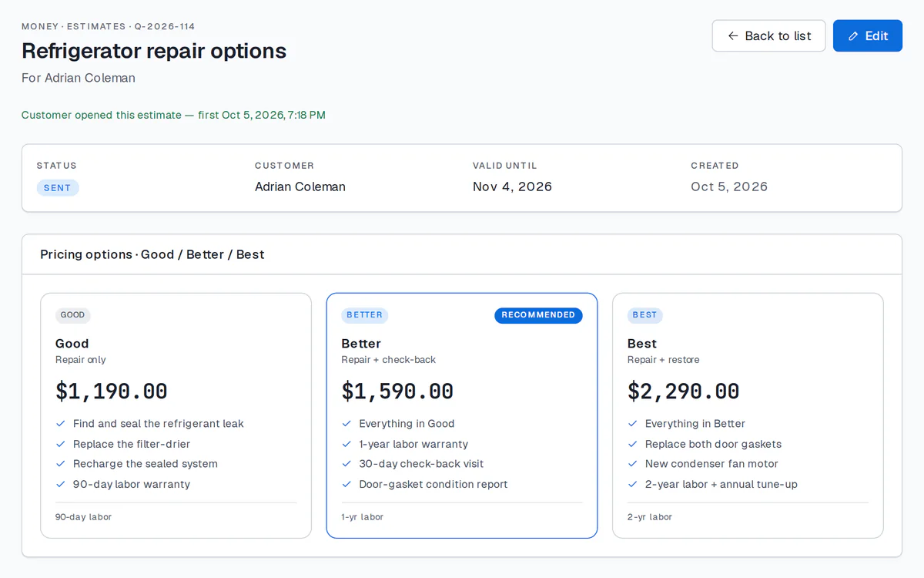The image size is (924, 578).
Task: Click checkmark beside 90-day labor warranty
Action: click(x=61, y=485)
